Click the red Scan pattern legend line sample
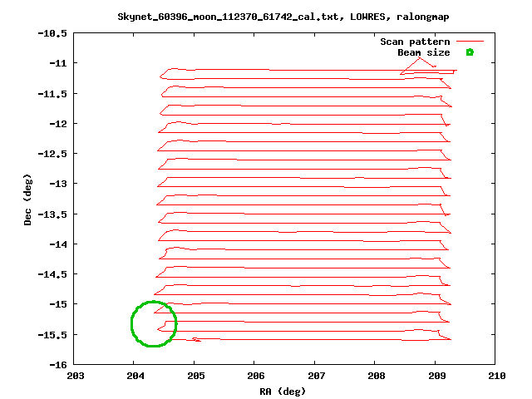The width and height of the screenshot is (532, 399). (470, 42)
